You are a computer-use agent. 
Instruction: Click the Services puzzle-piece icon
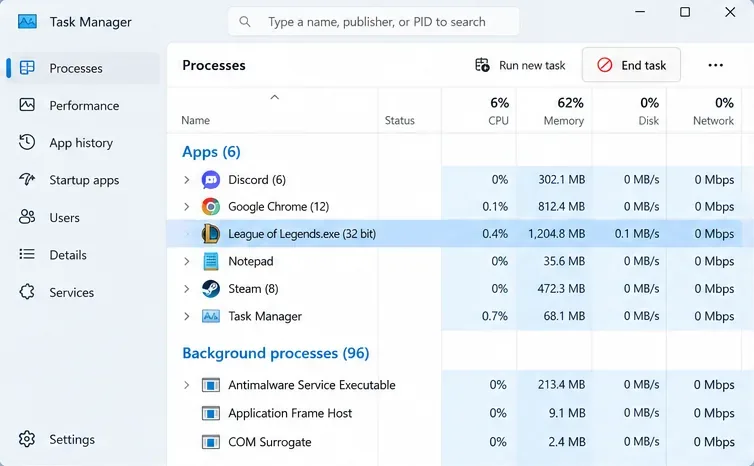click(x=27, y=291)
